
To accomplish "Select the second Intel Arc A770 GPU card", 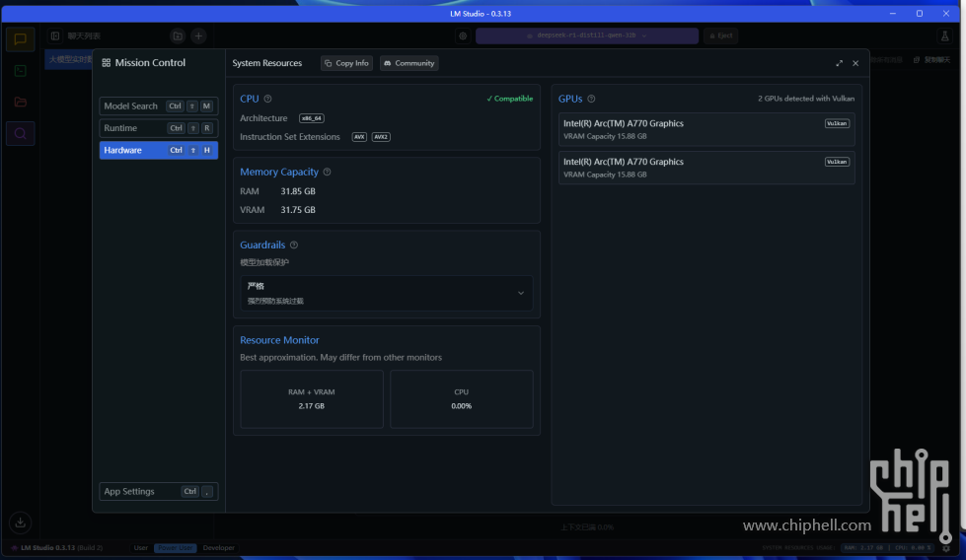I will pyautogui.click(x=706, y=168).
